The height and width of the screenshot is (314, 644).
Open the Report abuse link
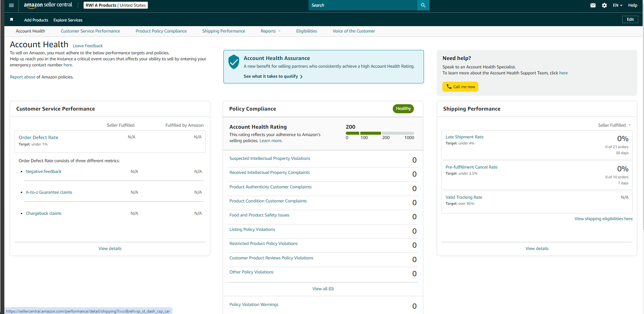tap(22, 77)
